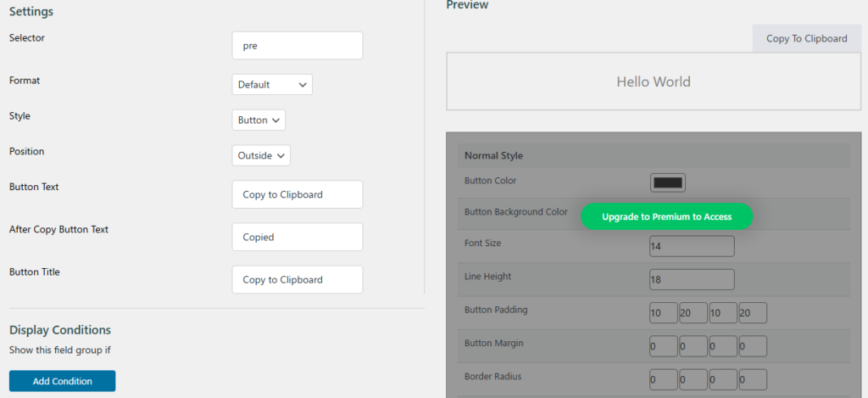Open the Format dropdown

point(272,85)
